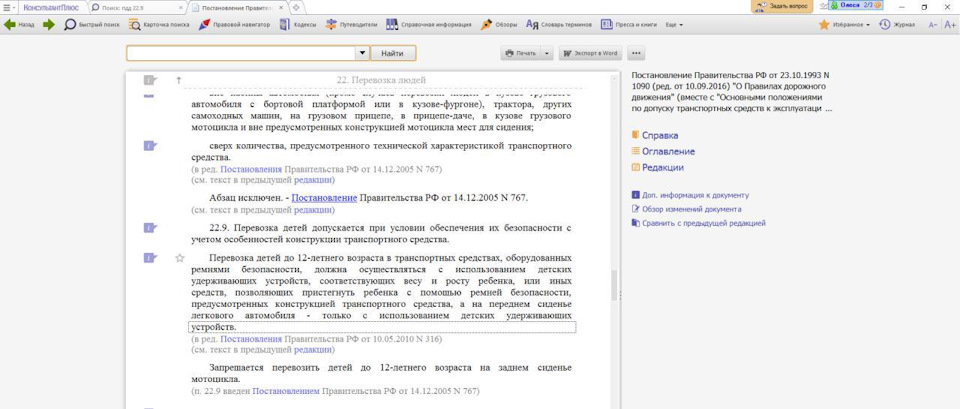960x409 pixels.
Task: Expand the Избранное dropdown
Action: tap(867, 24)
